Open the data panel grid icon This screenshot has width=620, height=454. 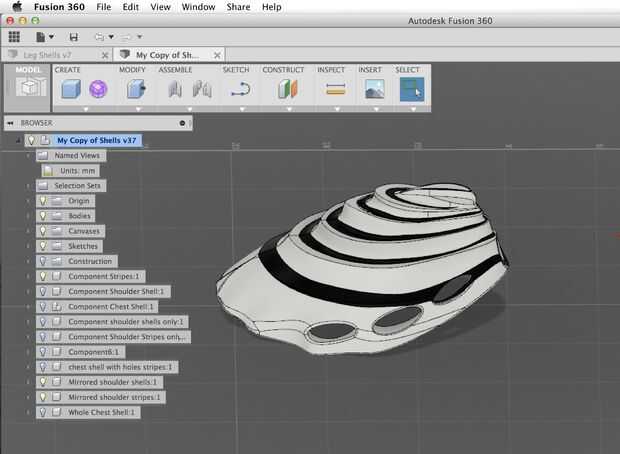coord(14,37)
